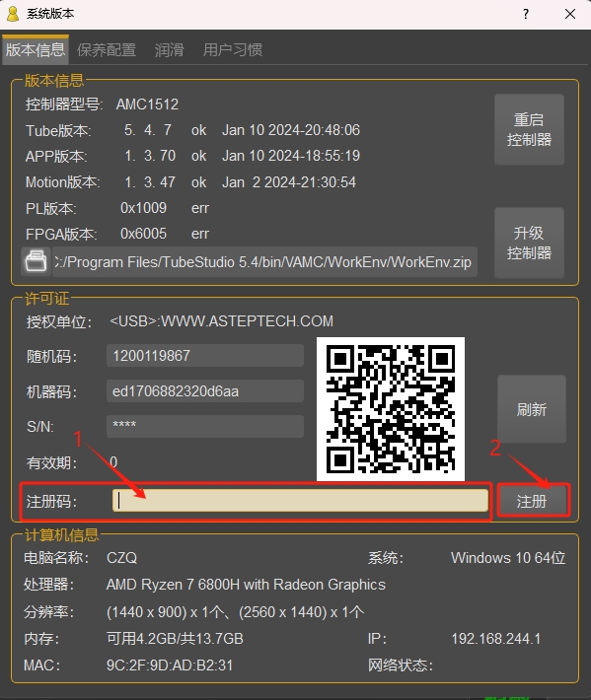Click the 注册 register button

(532, 502)
